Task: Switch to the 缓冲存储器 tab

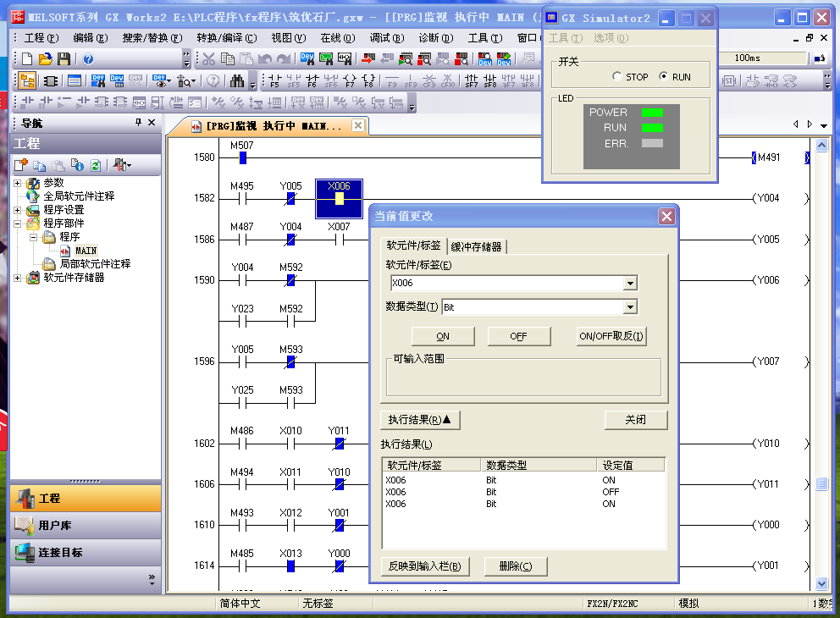Action: [477, 247]
